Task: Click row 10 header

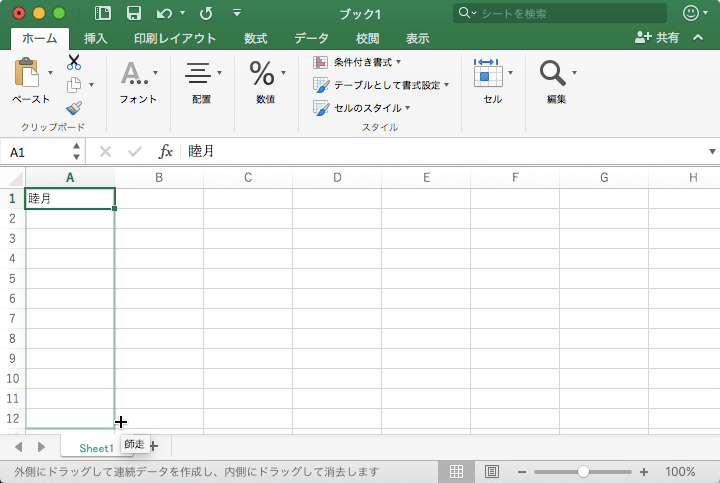Action: [12, 379]
